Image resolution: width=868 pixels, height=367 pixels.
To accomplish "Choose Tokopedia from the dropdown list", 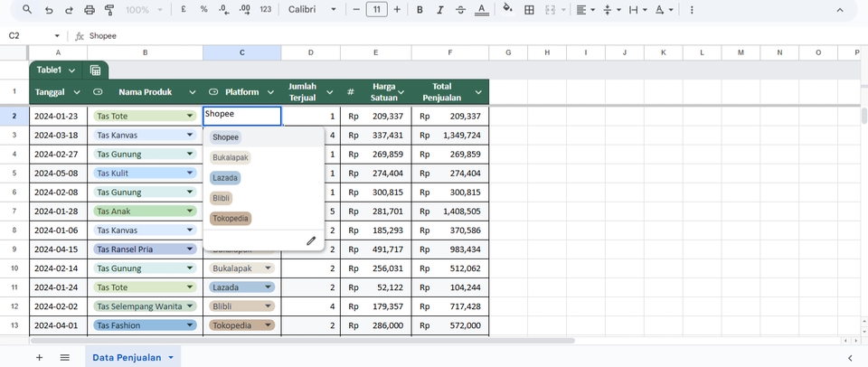I will click(x=231, y=219).
